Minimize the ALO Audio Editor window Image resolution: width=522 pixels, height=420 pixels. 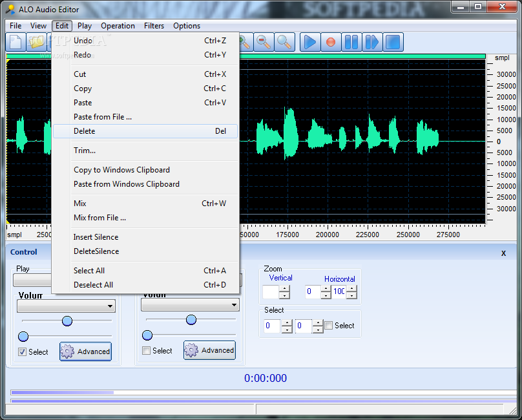(461, 7)
